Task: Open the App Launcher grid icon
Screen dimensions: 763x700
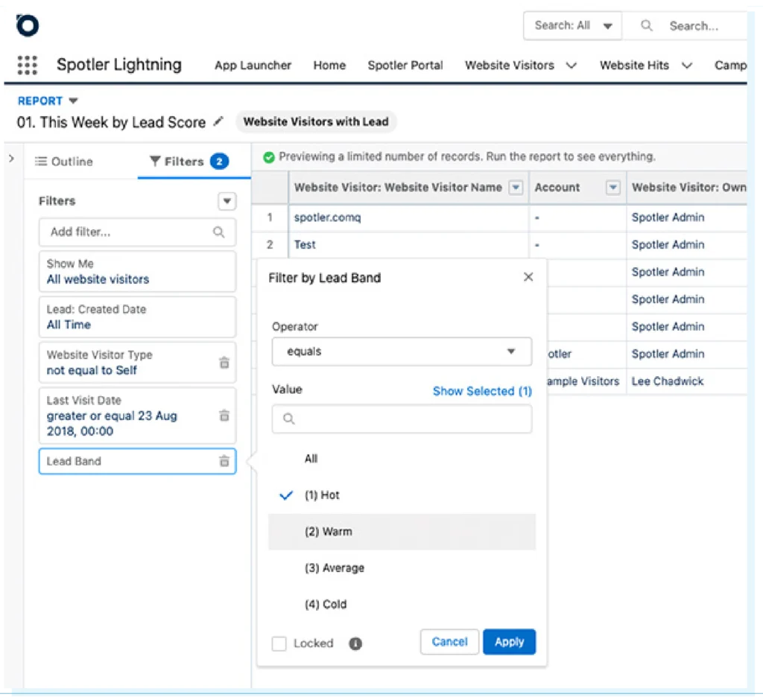Action: (x=27, y=66)
